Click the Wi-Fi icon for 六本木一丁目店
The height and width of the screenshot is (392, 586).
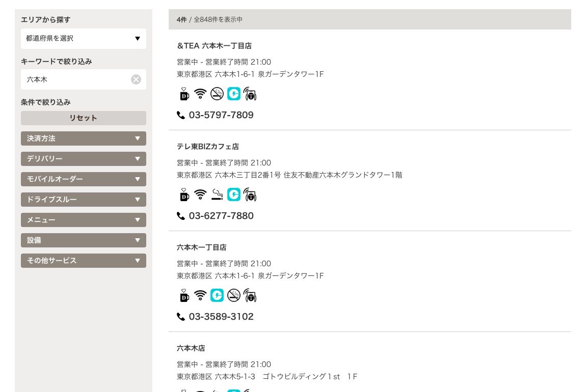point(200,295)
